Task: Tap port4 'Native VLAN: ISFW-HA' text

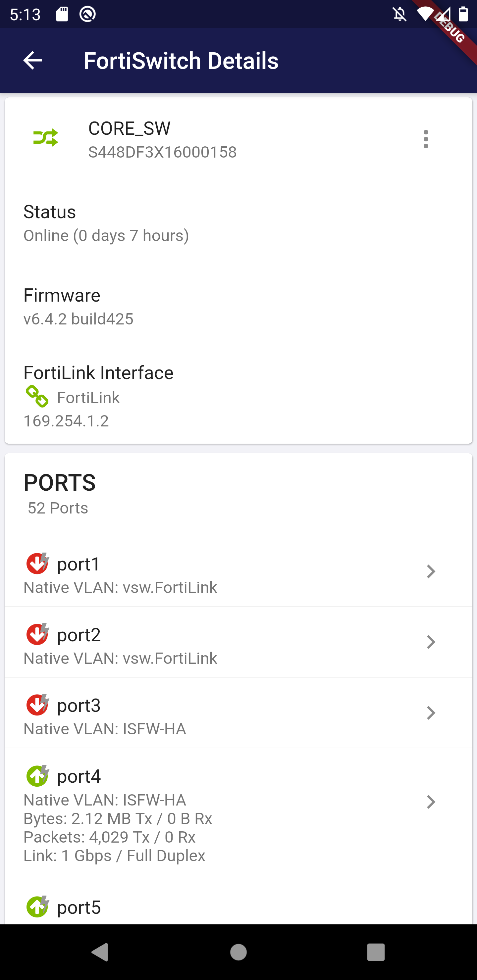Action: click(x=105, y=800)
